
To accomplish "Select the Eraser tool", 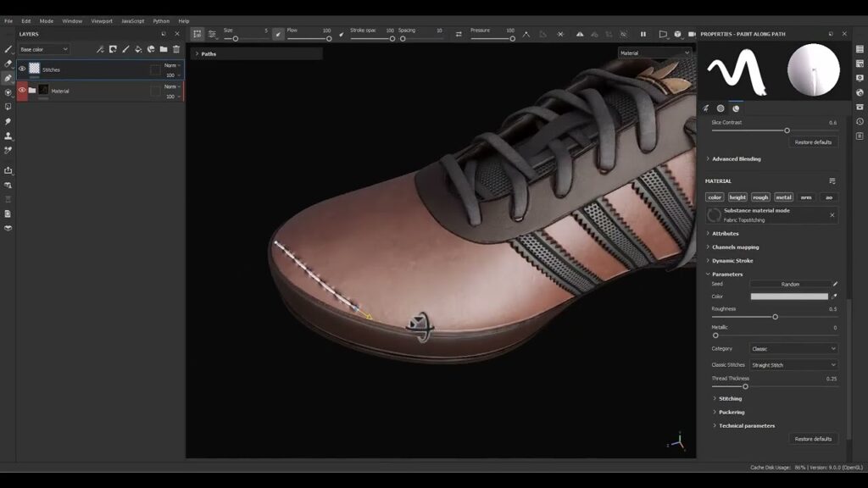I will pos(8,64).
